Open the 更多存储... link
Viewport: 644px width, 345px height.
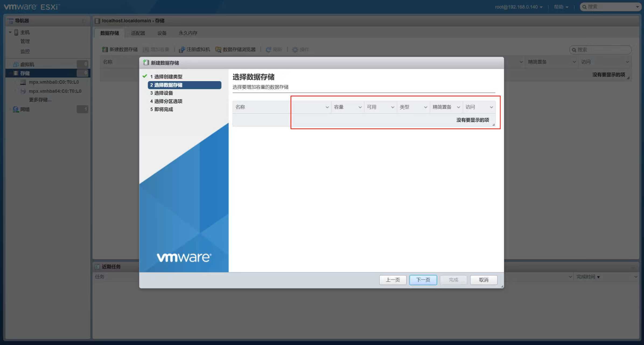click(40, 100)
